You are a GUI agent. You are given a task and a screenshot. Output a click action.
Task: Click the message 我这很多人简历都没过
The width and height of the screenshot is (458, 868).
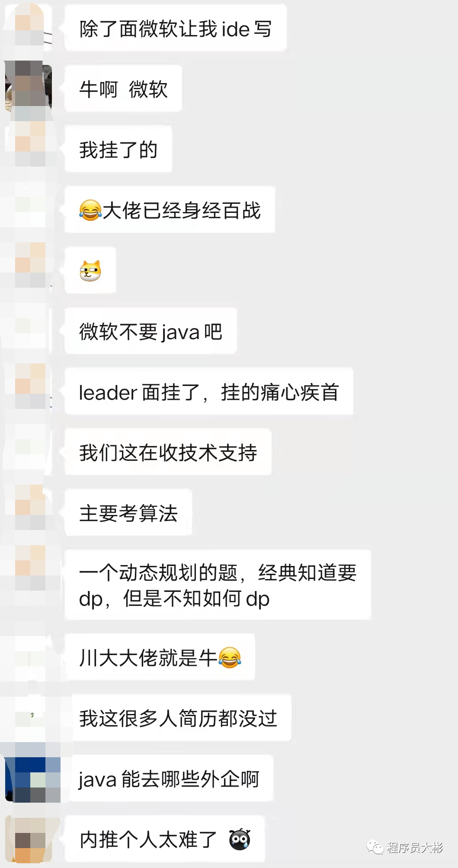pos(182,718)
